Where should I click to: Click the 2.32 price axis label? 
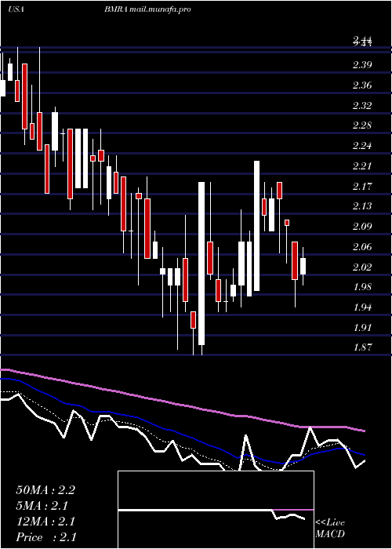point(362,105)
